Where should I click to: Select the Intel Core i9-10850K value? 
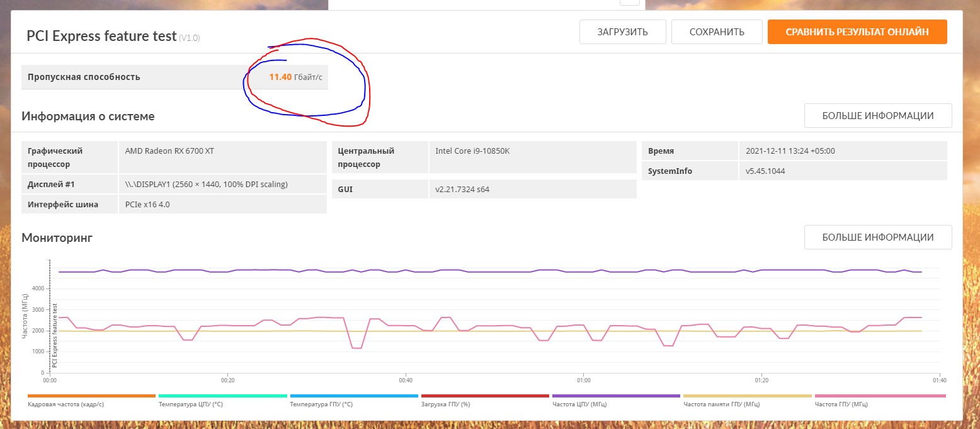click(472, 151)
